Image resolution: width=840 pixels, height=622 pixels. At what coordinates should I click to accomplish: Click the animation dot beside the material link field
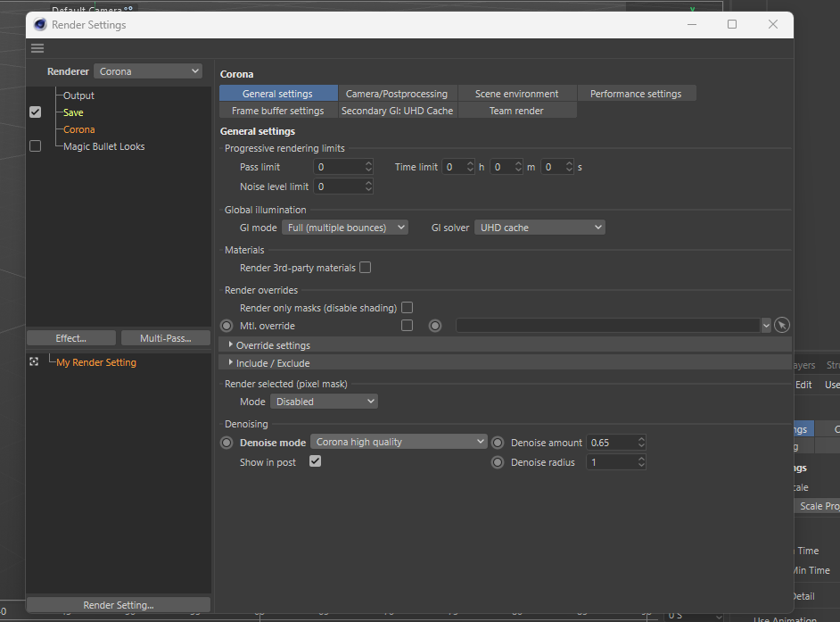[435, 326]
